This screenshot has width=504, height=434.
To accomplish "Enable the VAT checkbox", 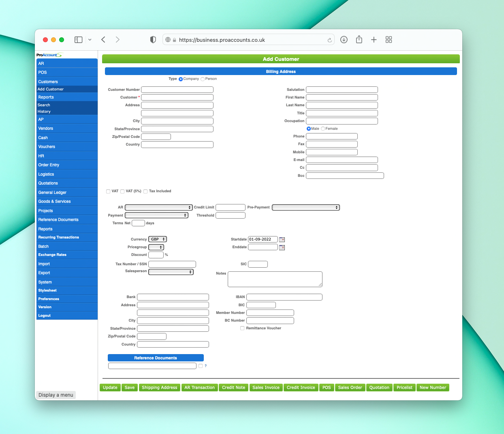I will point(108,191).
